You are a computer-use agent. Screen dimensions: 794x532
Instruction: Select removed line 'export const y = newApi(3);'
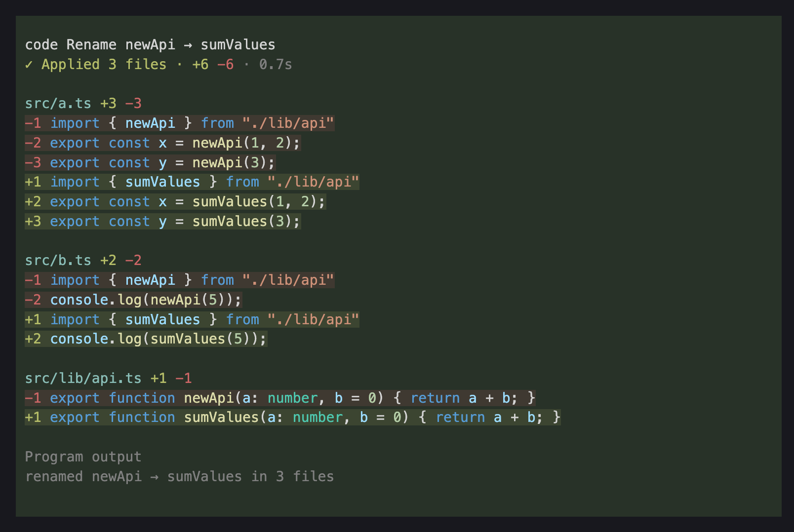[150, 162]
